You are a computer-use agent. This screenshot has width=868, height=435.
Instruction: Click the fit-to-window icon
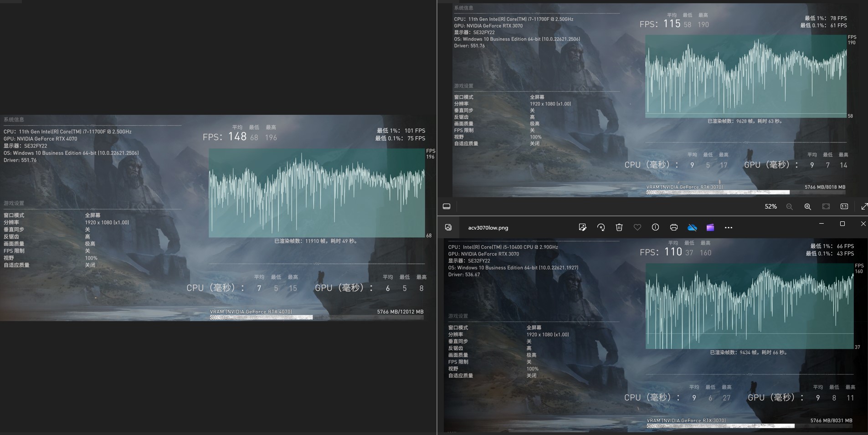826,206
